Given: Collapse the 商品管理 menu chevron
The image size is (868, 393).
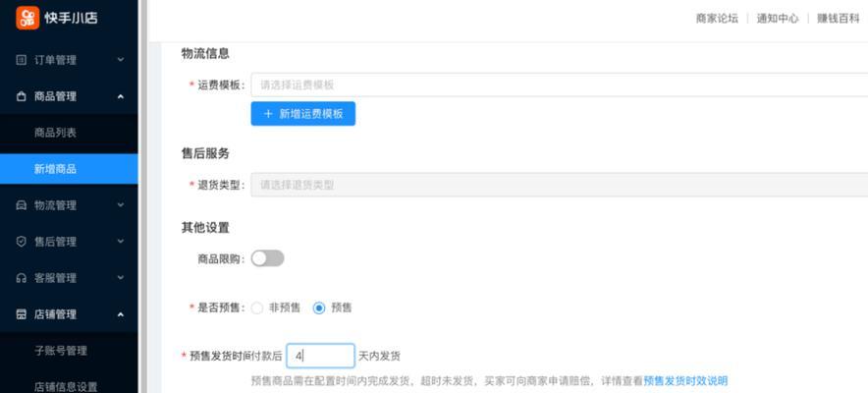Looking at the screenshot, I should point(120,96).
